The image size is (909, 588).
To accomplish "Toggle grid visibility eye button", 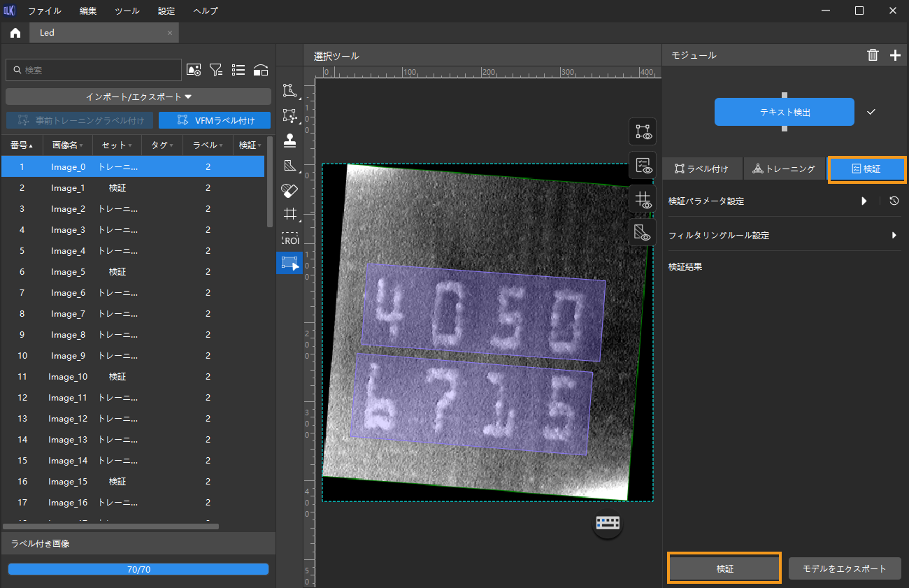I will click(643, 199).
